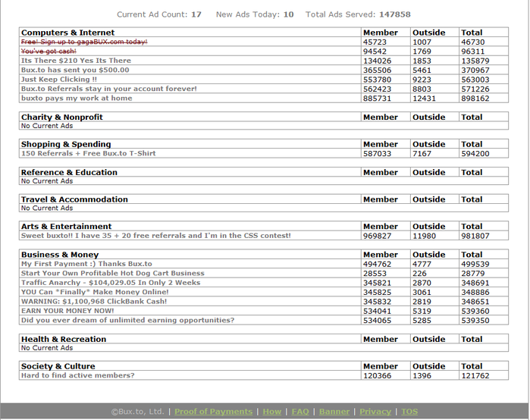
Task: Select the "Travel & Accommodation" category heading
Action: click(x=74, y=199)
